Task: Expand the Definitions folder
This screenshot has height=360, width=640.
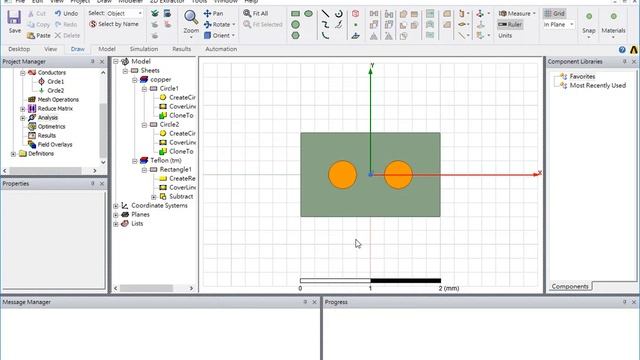Action: pos(13,154)
